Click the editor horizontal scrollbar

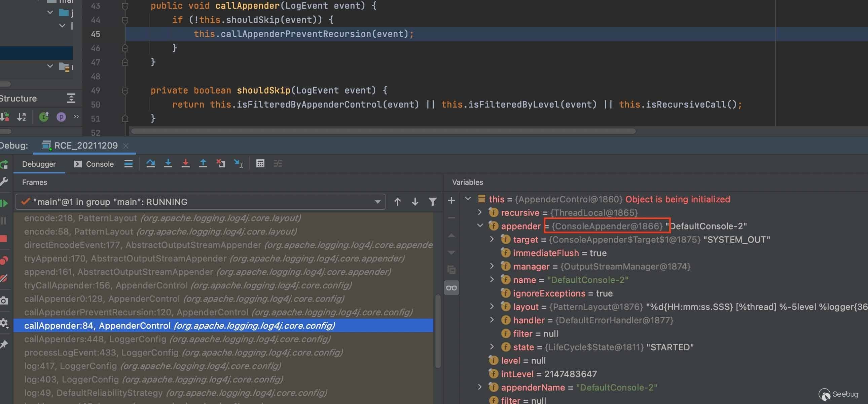[383, 131]
